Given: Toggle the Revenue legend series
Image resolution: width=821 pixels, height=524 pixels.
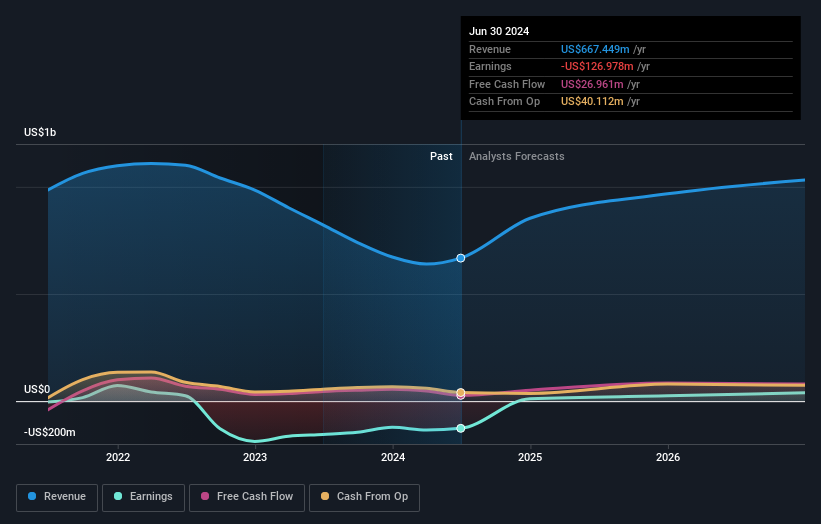Looking at the screenshot, I should tap(57, 497).
